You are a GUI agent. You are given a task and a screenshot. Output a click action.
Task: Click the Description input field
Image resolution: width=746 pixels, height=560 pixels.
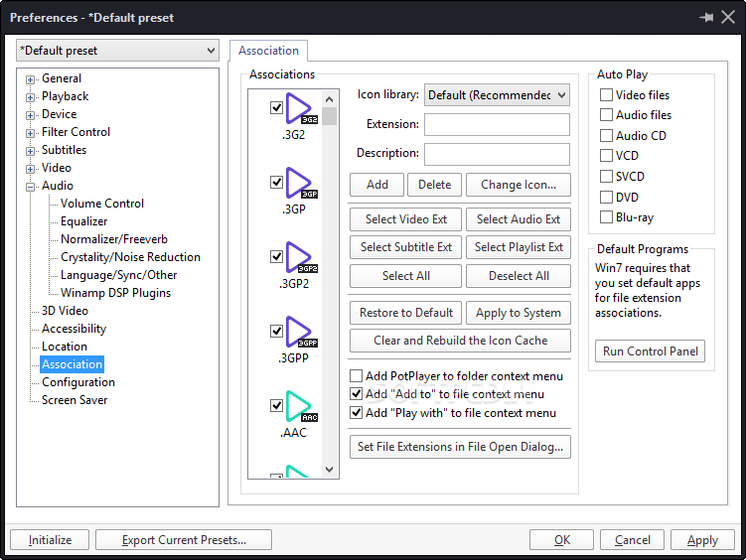[x=497, y=154]
